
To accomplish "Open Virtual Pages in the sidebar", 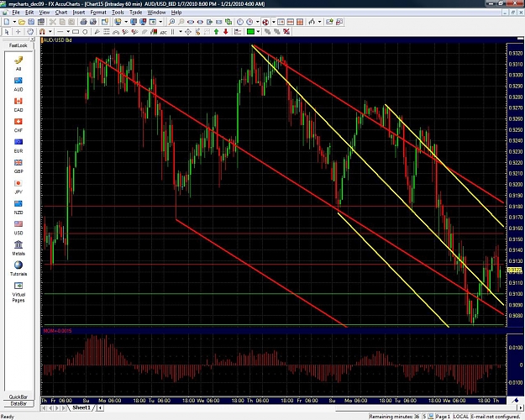I will pos(18,286).
